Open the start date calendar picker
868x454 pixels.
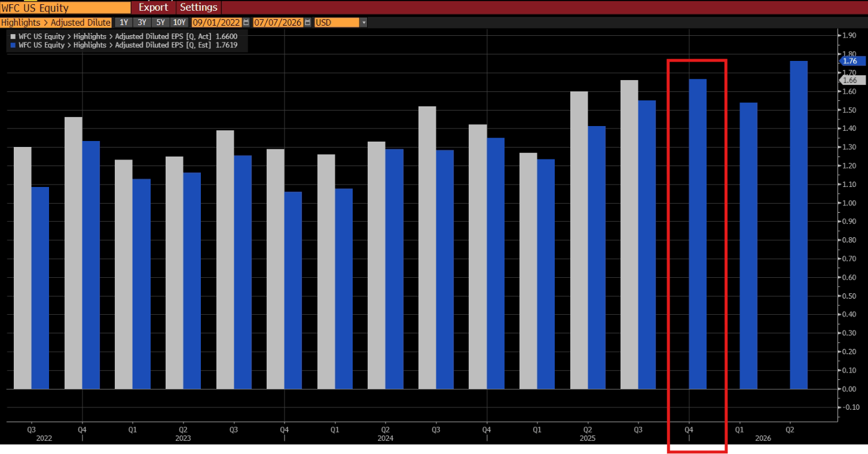[246, 22]
